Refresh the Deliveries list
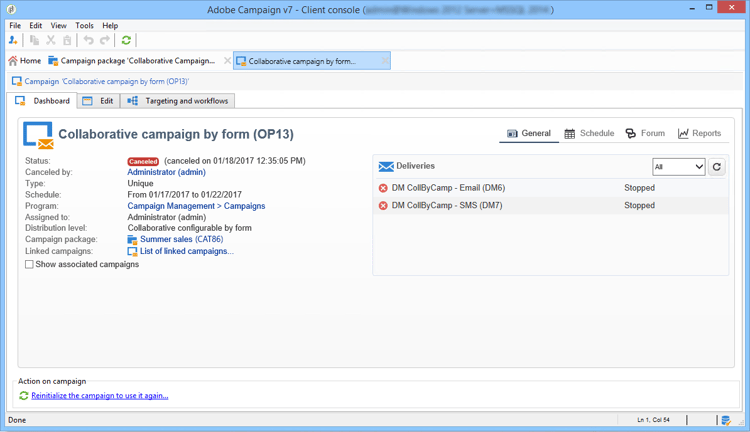 click(717, 167)
